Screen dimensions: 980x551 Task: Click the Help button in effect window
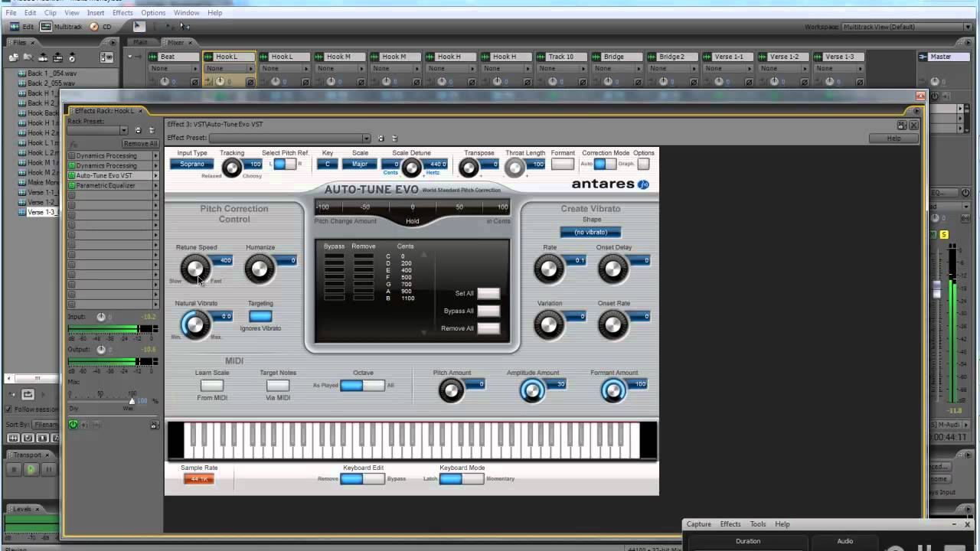pos(893,139)
